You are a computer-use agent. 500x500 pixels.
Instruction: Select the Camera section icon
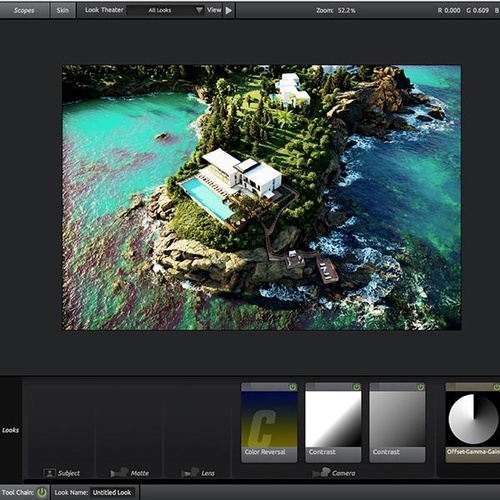click(x=321, y=473)
